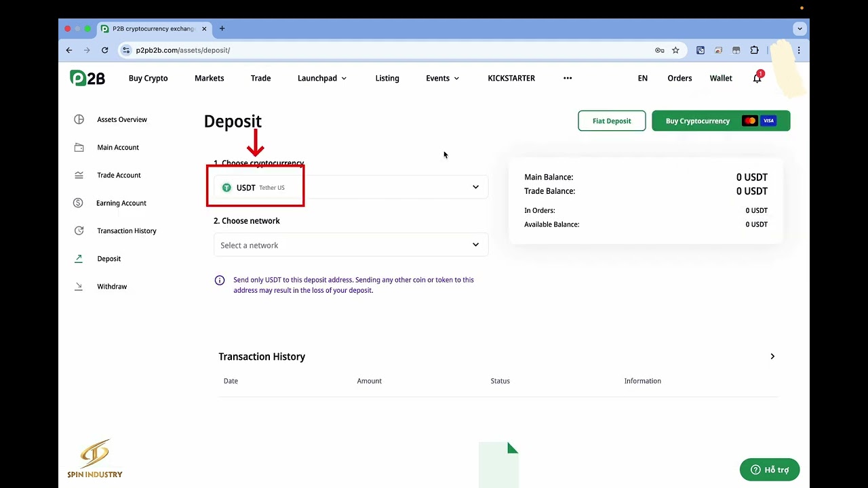The width and height of the screenshot is (868, 488).
Task: Expand the cryptocurrency dropdown arrow
Action: tap(475, 187)
